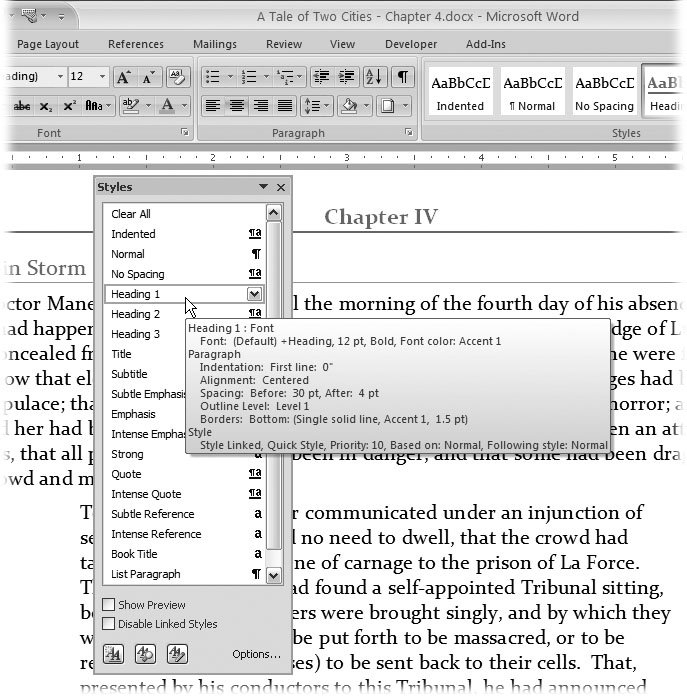
Task: Open the font color dropdown arrow
Action: 184,106
